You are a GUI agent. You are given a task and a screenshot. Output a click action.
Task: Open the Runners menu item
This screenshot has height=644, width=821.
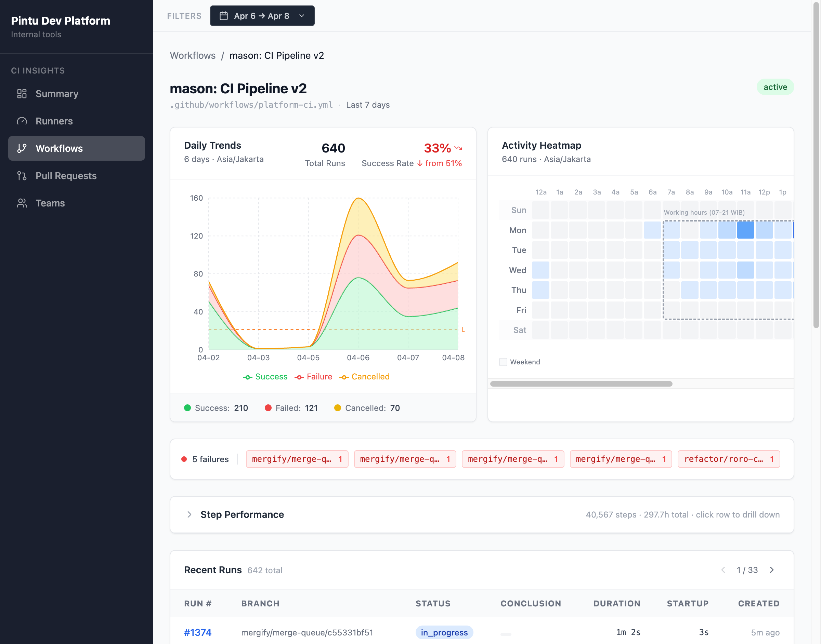point(54,121)
